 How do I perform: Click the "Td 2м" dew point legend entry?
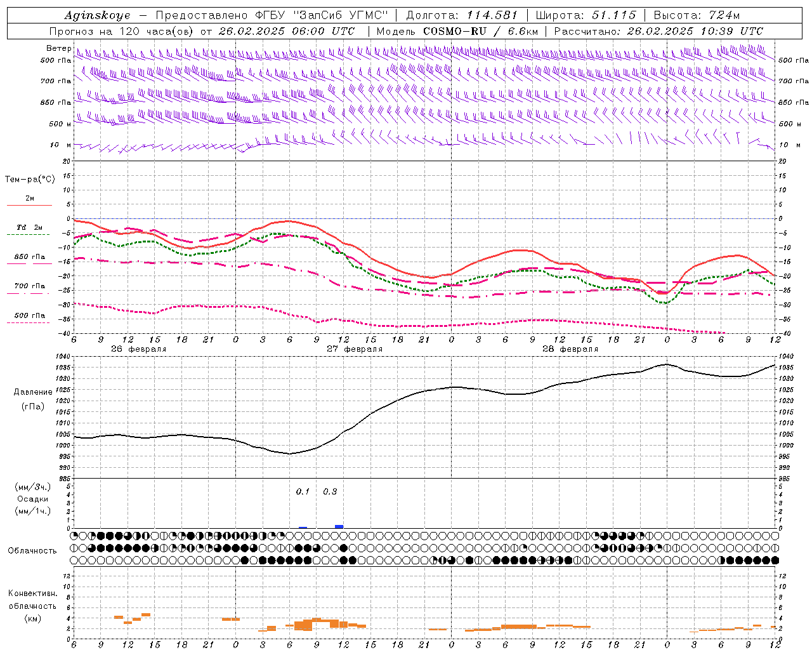click(x=30, y=227)
